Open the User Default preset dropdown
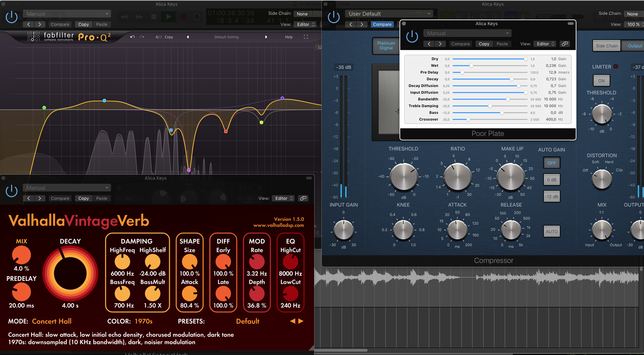The width and height of the screenshot is (644, 355). pos(389,14)
